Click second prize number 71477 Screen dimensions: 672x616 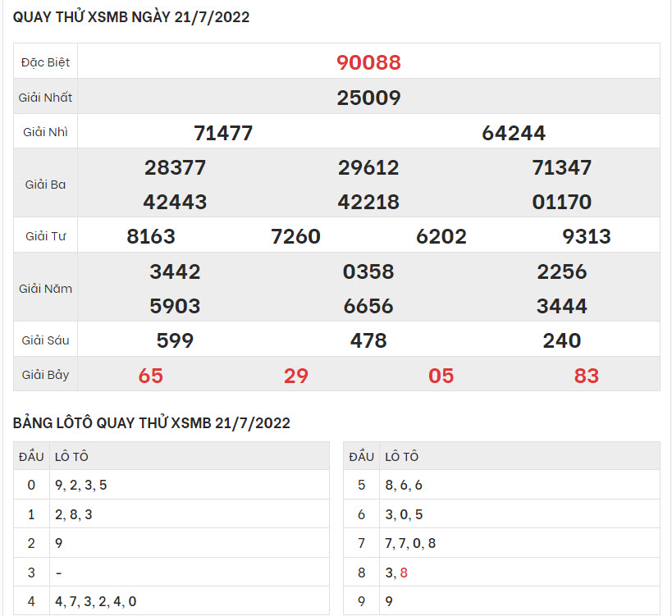[x=223, y=133]
